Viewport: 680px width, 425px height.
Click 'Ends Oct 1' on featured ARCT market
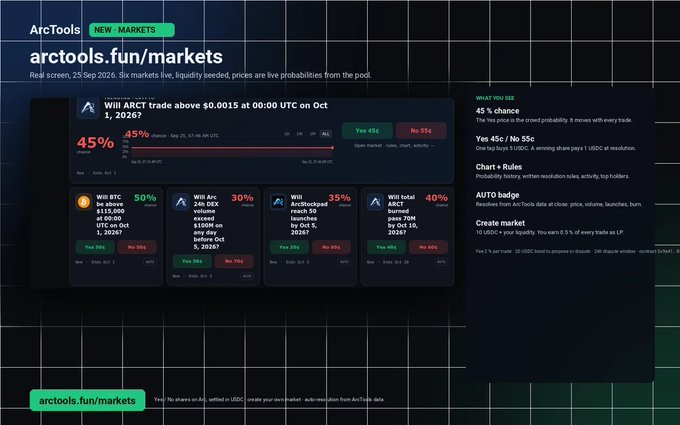coord(105,173)
